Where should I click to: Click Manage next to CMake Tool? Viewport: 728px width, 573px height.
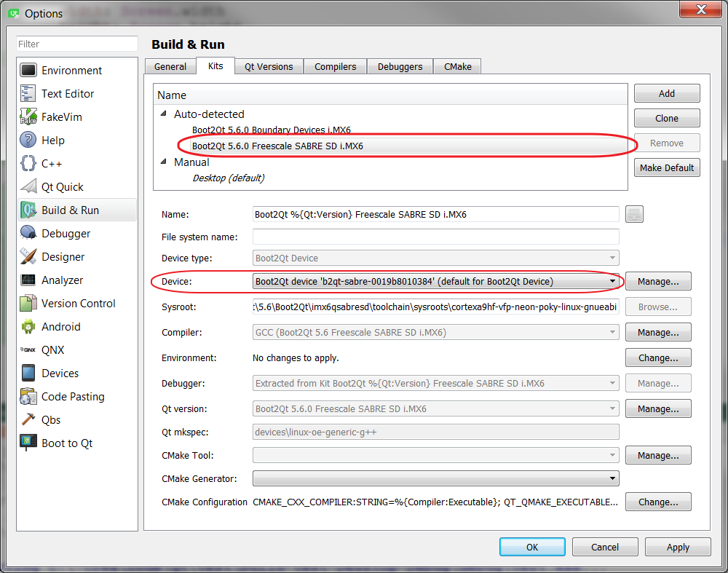click(x=658, y=456)
